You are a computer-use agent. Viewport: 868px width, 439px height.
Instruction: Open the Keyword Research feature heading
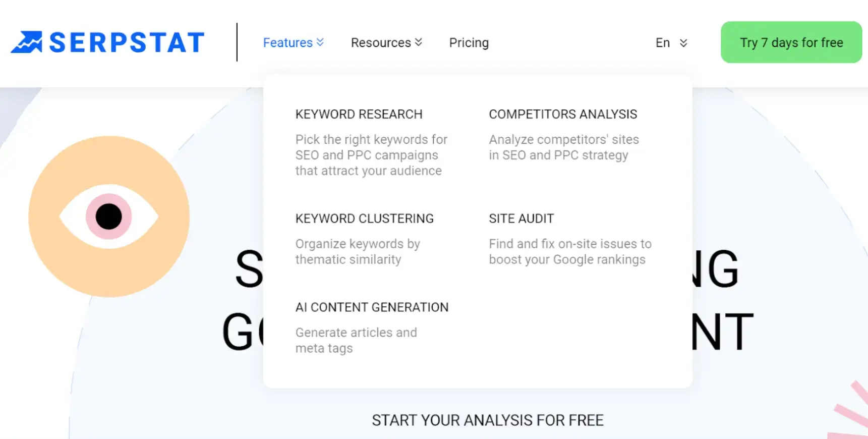(359, 115)
